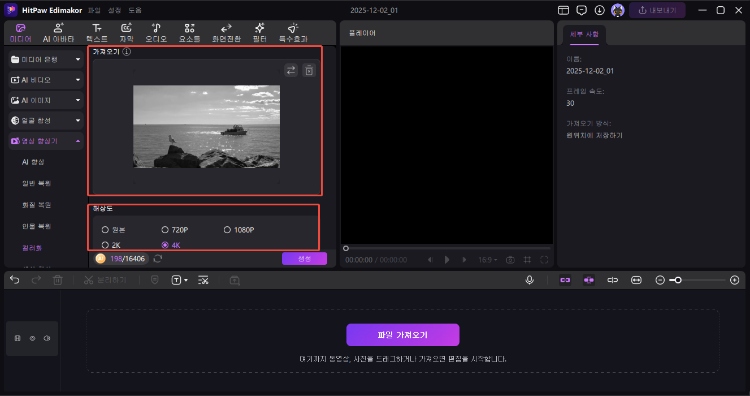
Task: Select the 2K resolution option
Action: [111, 245]
